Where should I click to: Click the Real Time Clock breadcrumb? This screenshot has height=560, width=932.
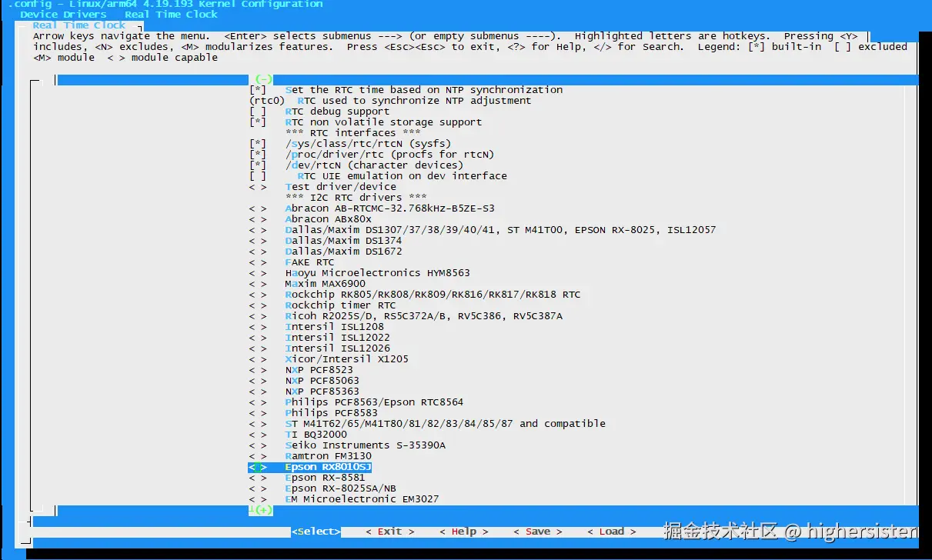click(x=171, y=14)
